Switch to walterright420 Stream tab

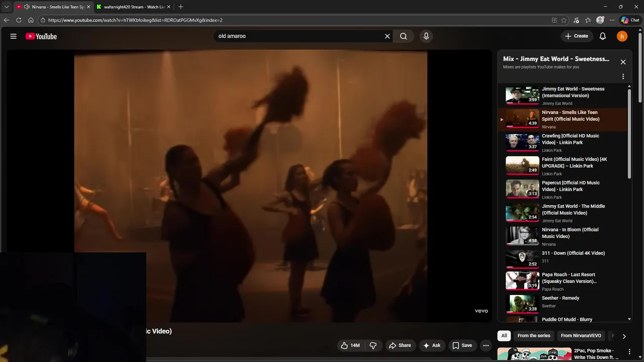point(134,7)
